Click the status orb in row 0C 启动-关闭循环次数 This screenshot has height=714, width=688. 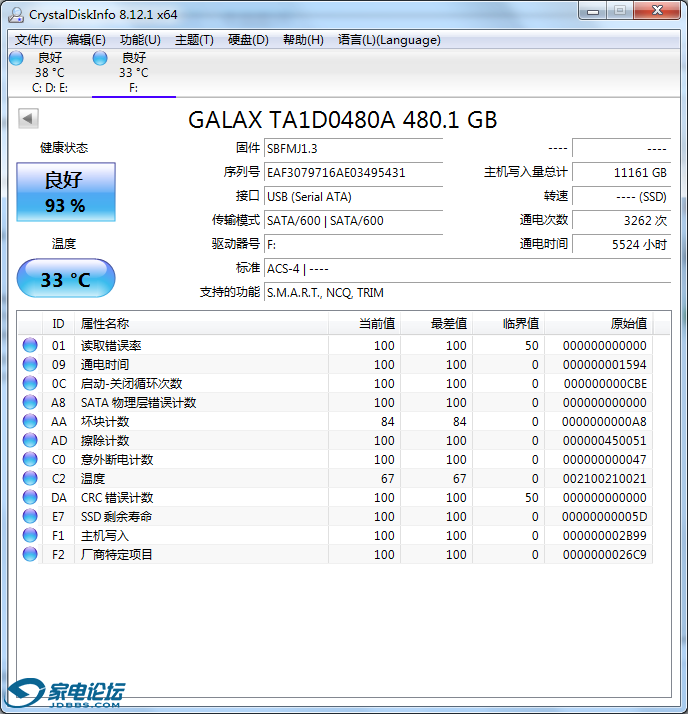click(x=30, y=383)
